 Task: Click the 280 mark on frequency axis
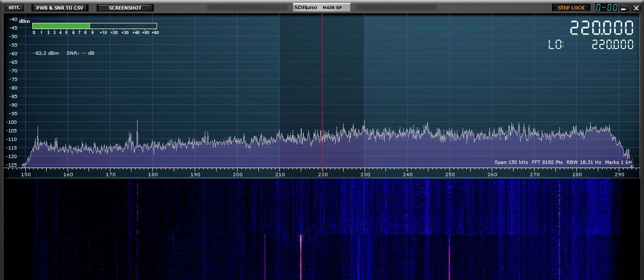click(x=577, y=174)
